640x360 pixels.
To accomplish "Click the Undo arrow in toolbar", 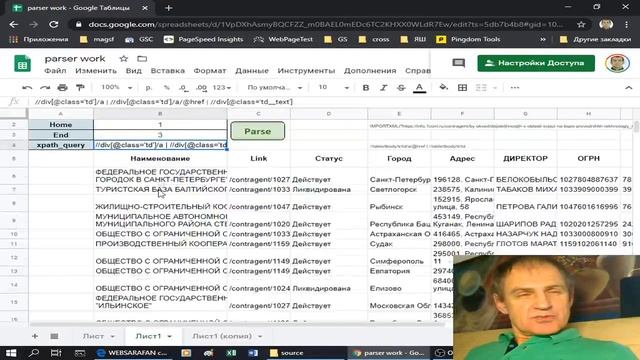I will coord(27,88).
